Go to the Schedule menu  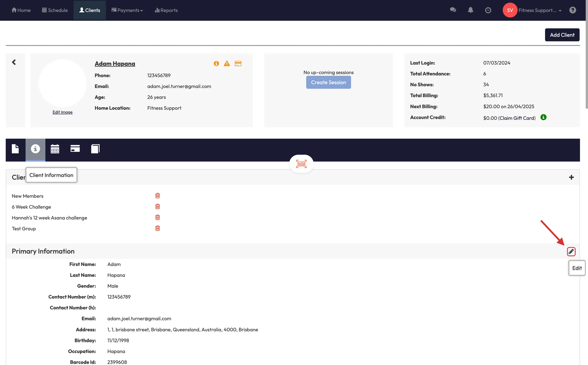(x=55, y=10)
